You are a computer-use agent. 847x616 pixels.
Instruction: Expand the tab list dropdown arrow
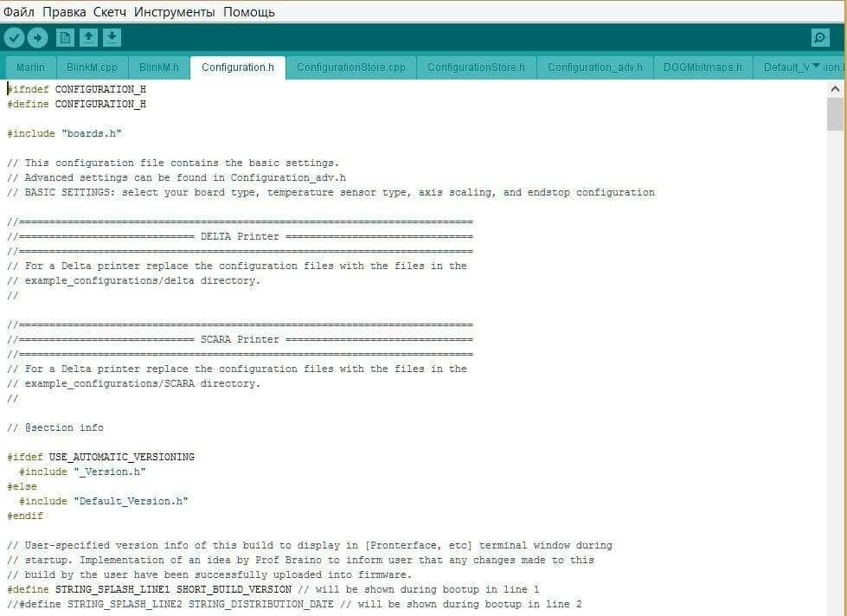click(816, 65)
